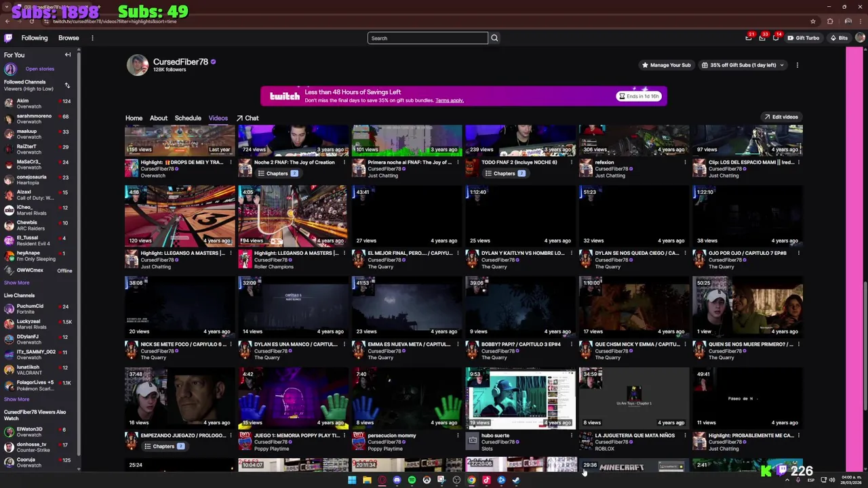Open heyAnape's channel in the sidebar
Screen dimensions: 868x488
38,256
